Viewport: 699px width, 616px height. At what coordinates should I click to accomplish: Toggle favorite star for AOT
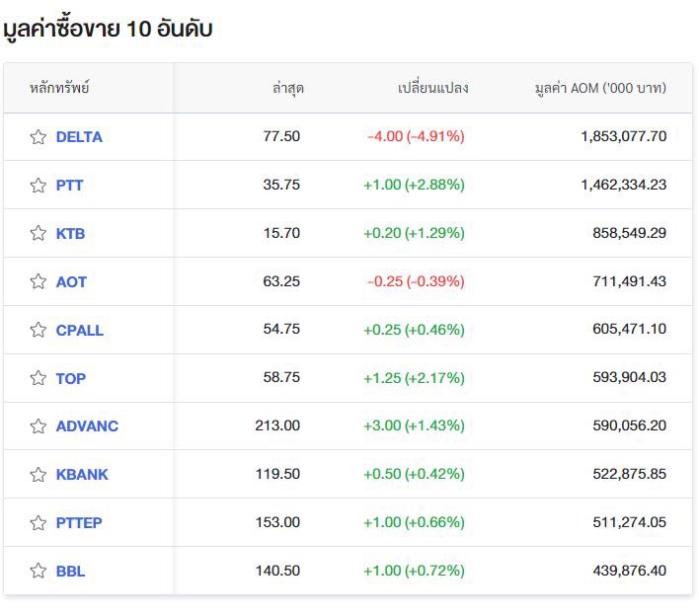tap(39, 281)
